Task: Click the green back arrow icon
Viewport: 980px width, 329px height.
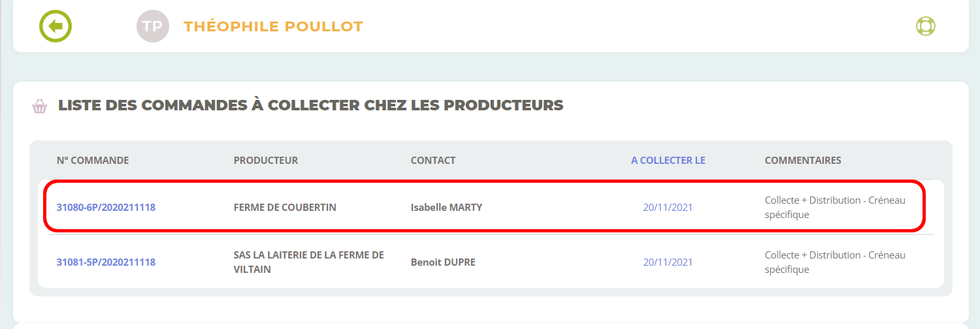Action: [x=56, y=27]
